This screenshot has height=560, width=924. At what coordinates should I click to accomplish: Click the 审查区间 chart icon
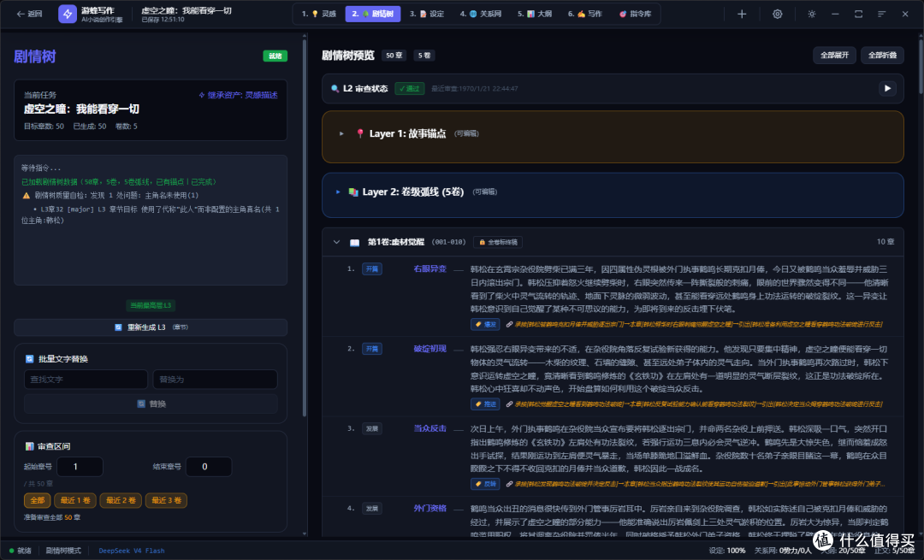coord(29,446)
